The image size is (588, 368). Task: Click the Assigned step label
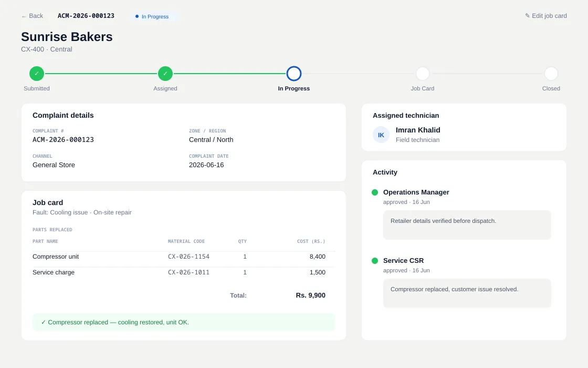click(165, 89)
